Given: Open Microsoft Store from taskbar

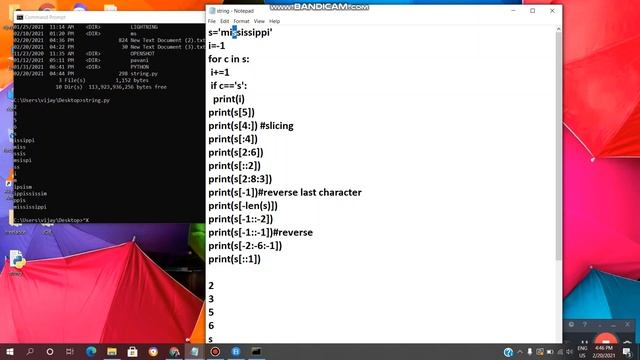Looking at the screenshot, I should pyautogui.click(x=132, y=351).
